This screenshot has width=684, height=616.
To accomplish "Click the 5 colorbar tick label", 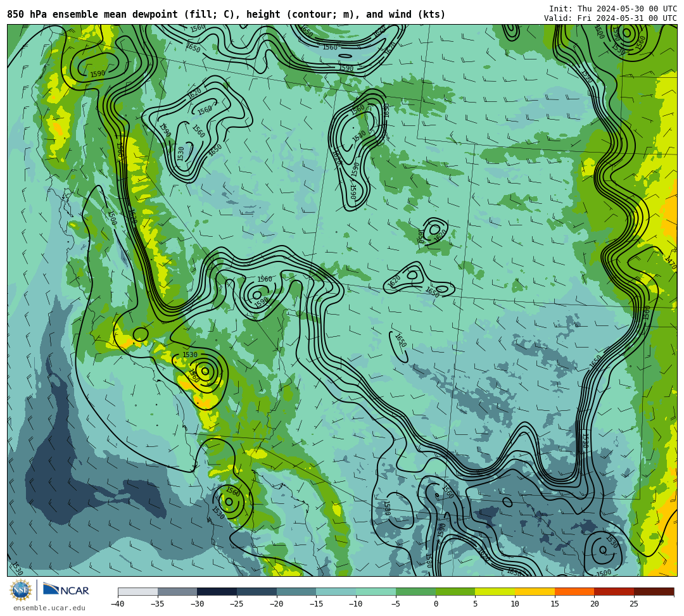I will coord(476,604).
